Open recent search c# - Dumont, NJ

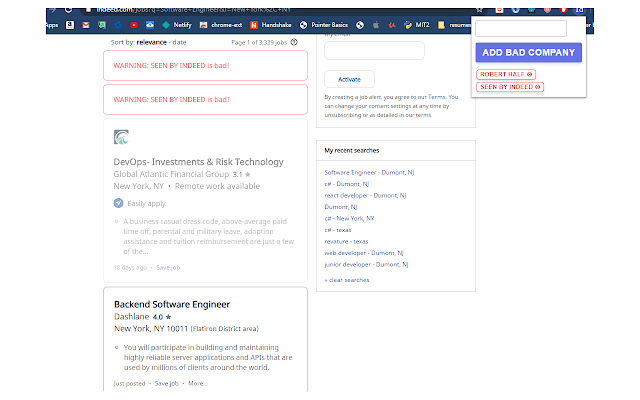click(x=347, y=184)
